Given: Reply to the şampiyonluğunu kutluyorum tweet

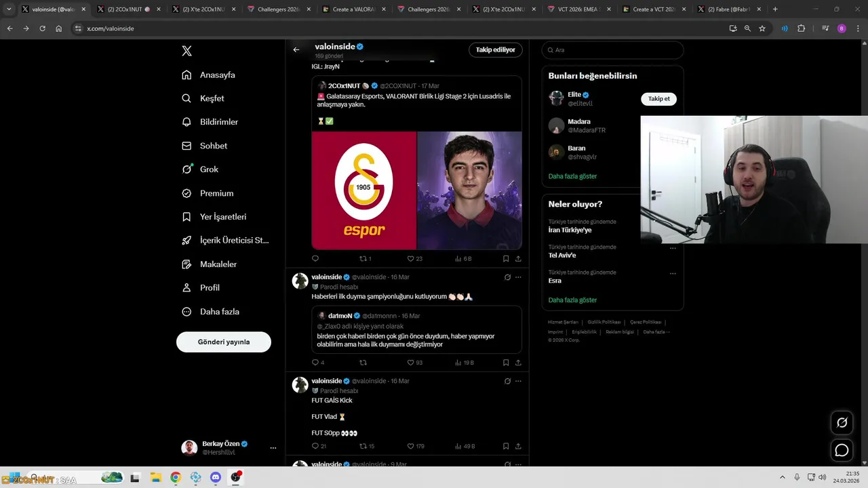Looking at the screenshot, I should [317, 363].
